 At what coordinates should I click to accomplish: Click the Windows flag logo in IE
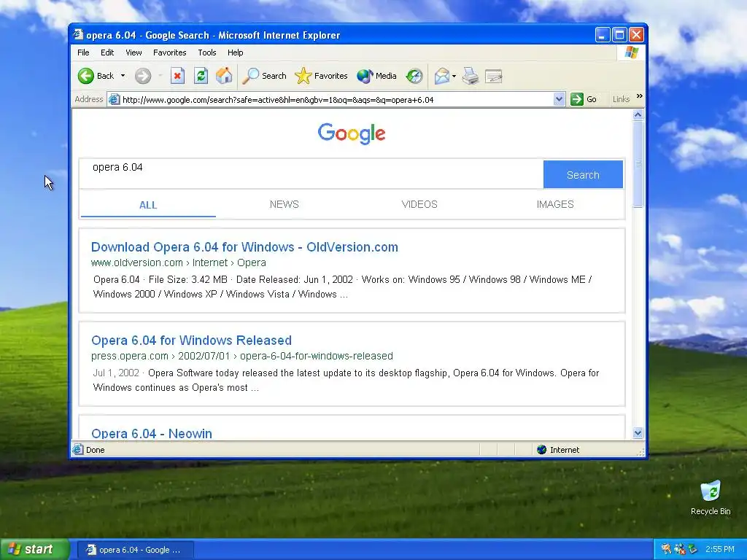click(x=632, y=52)
